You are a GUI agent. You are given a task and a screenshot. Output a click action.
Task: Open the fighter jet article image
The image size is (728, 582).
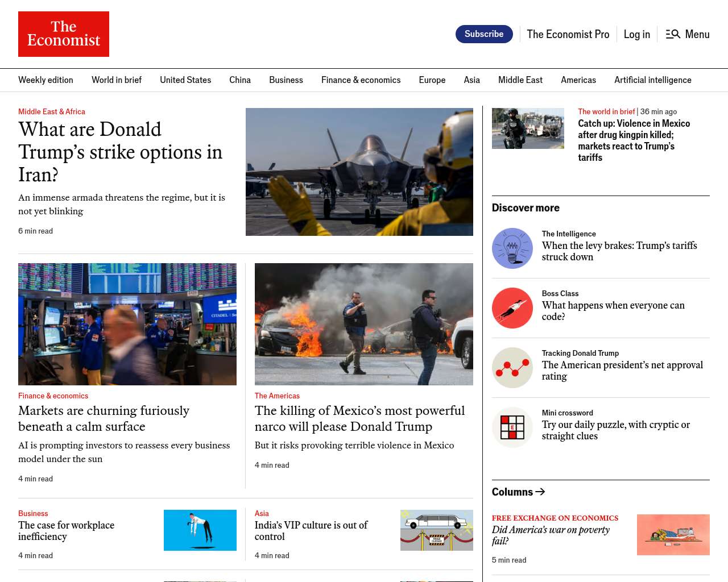tap(359, 172)
